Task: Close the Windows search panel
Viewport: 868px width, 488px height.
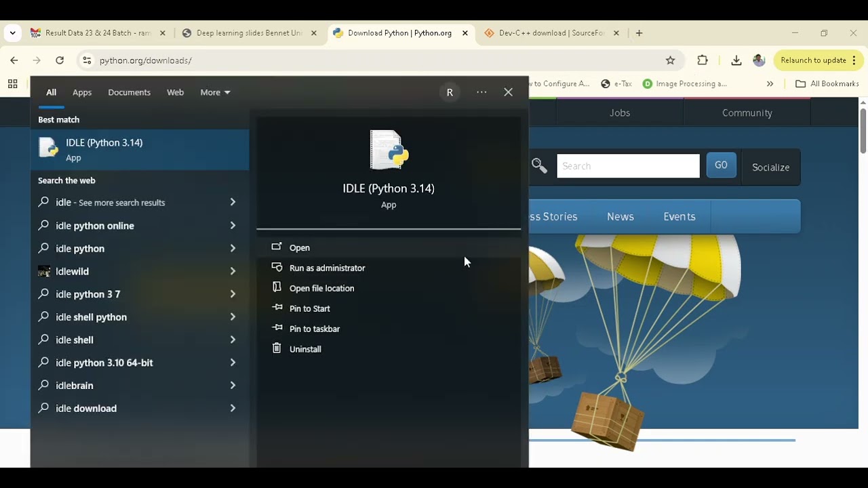Action: [x=508, y=92]
